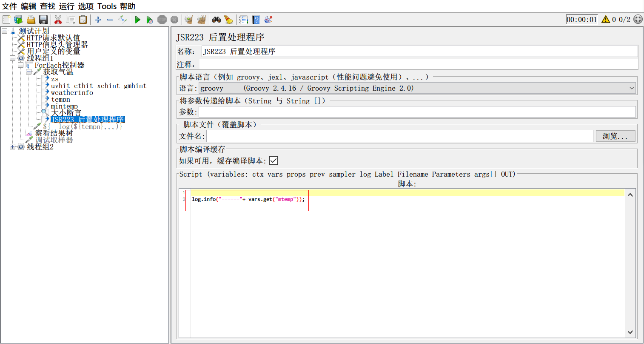
Task: Click the Save test plan floppy icon
Action: pos(43,20)
